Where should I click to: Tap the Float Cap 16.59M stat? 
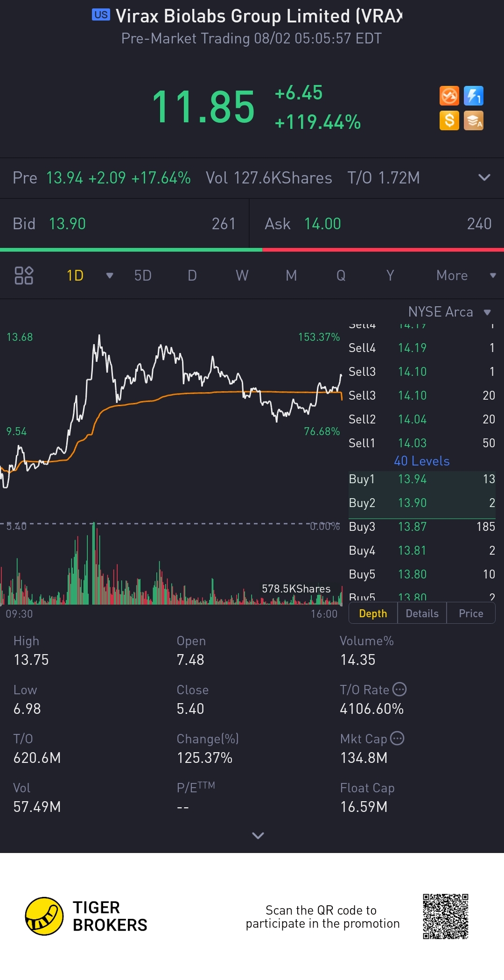(x=367, y=798)
